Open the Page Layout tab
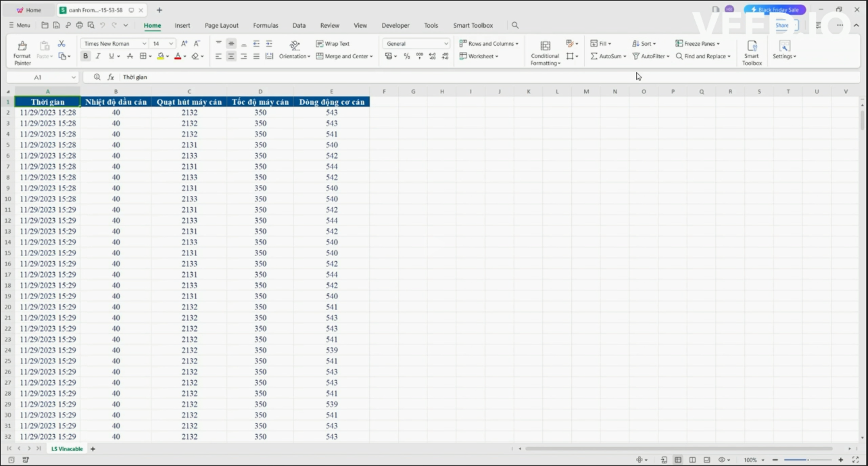 222,26
